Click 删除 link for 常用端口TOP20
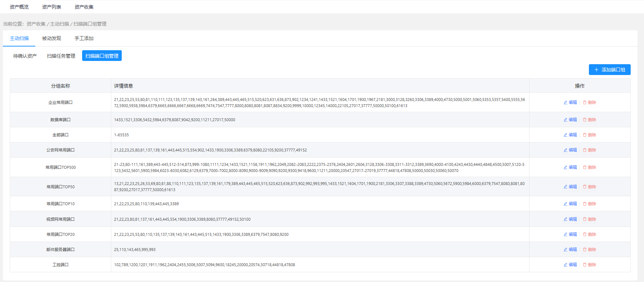Image resolution: width=644 pixels, height=282 pixels. tap(592, 234)
